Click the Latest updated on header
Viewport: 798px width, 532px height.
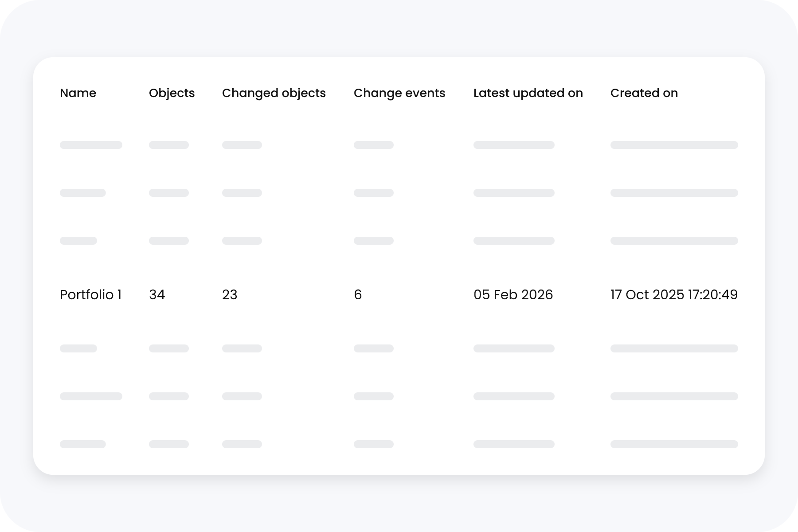pyautogui.click(x=528, y=93)
